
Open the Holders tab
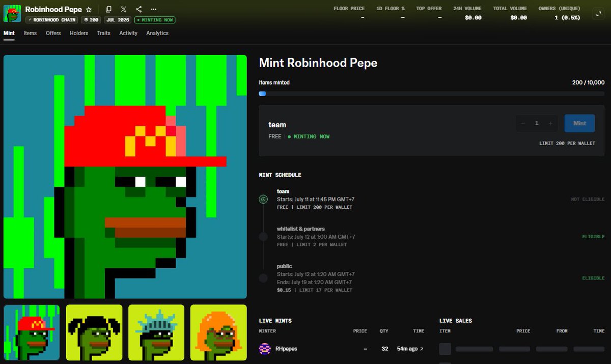point(79,33)
